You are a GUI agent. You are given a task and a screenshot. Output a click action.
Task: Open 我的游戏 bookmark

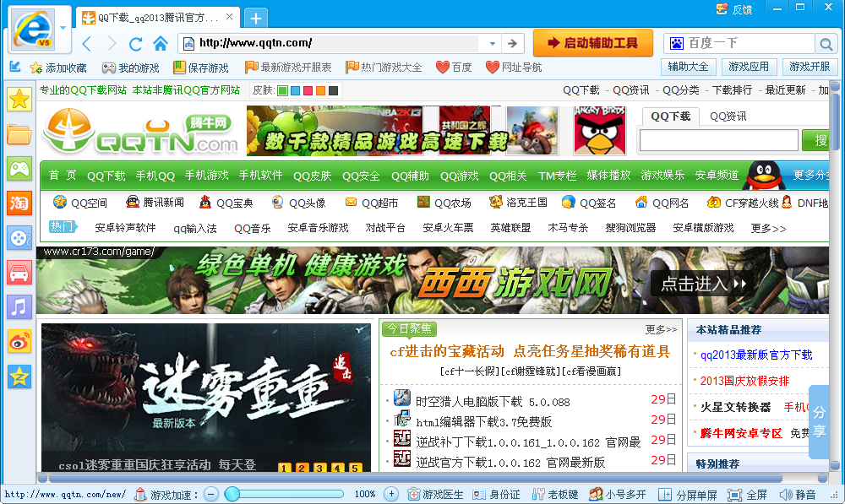131,68
